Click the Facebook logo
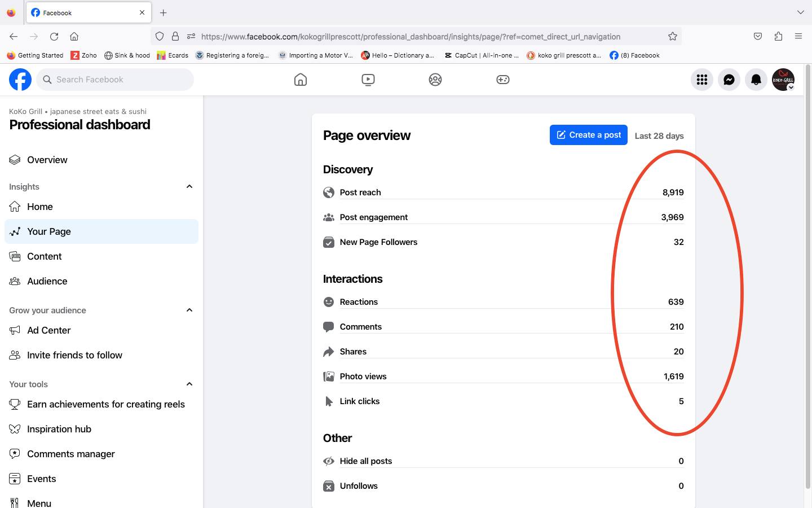The image size is (812, 508). pyautogui.click(x=20, y=80)
